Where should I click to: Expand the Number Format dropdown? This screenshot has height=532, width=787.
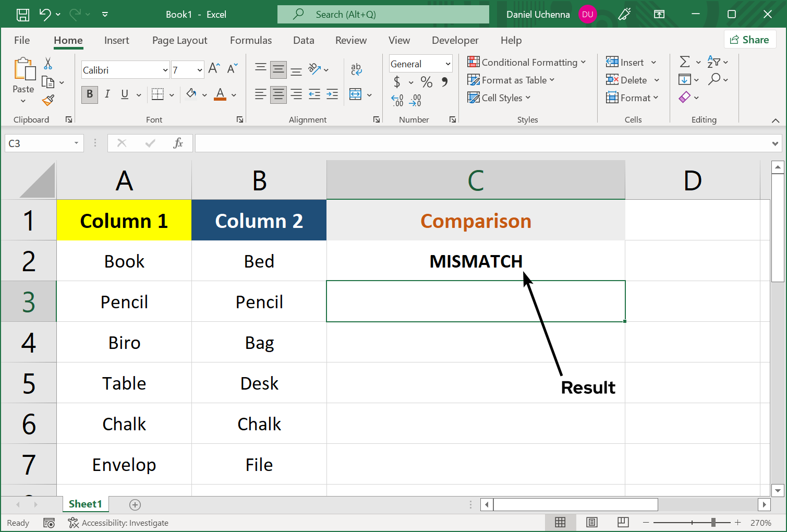click(447, 64)
